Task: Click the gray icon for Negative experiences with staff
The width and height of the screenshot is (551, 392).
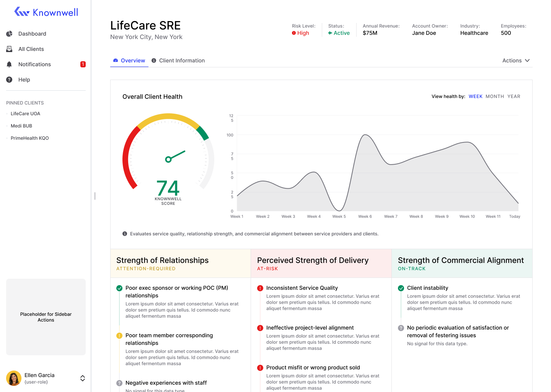Action: pos(119,383)
